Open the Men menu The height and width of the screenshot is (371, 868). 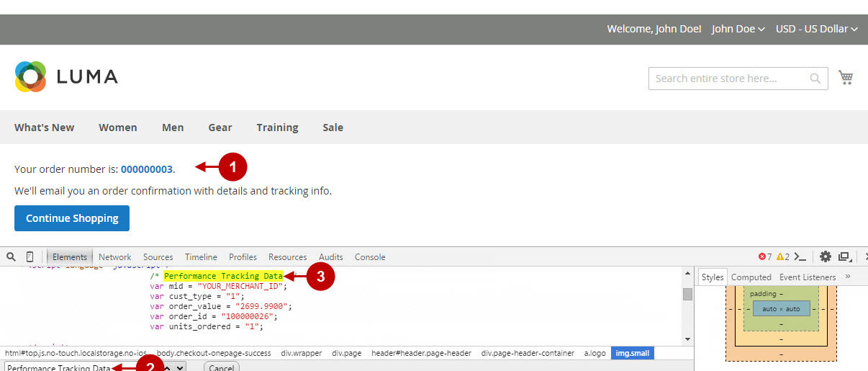[173, 128]
